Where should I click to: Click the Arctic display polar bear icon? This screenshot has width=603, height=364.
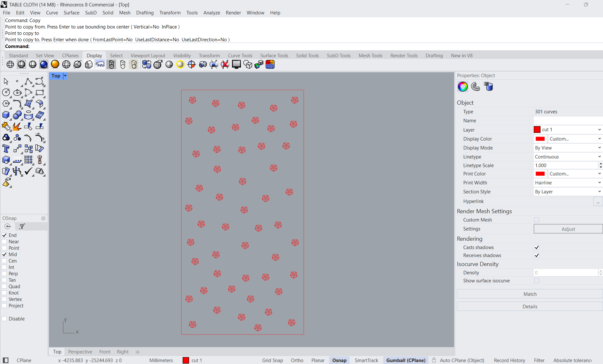point(100,64)
